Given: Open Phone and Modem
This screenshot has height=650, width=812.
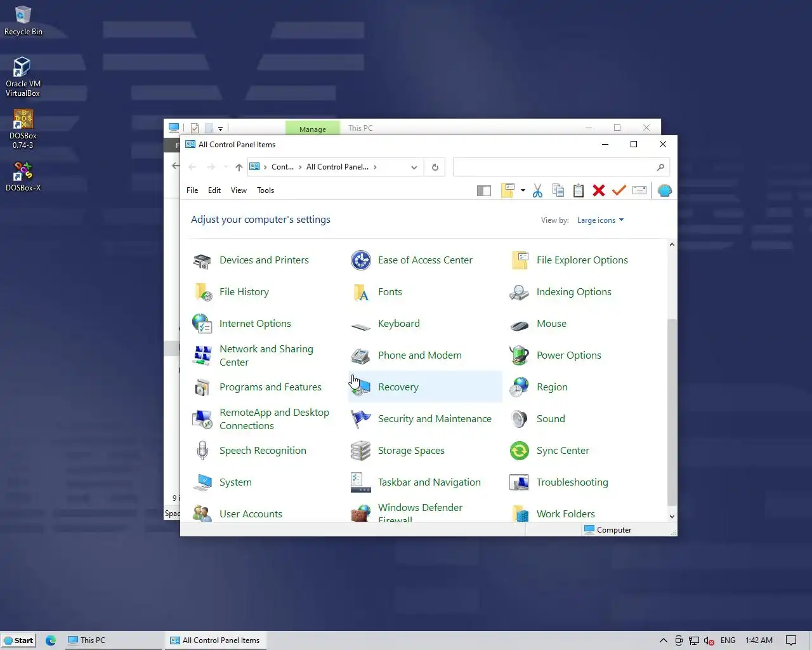Looking at the screenshot, I should pyautogui.click(x=406, y=355).
